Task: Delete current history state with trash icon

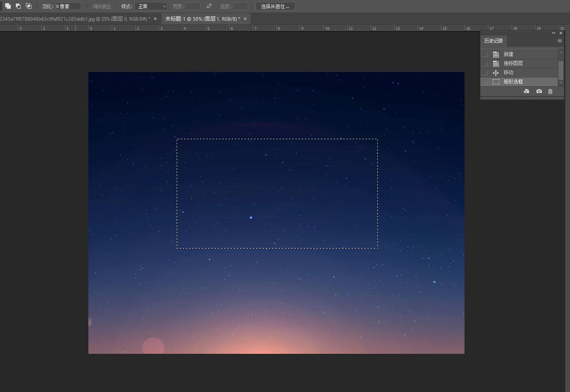Action: tap(550, 91)
